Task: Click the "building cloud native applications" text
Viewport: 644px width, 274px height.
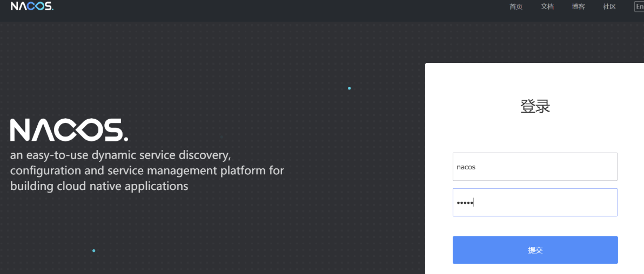Action: [99, 186]
